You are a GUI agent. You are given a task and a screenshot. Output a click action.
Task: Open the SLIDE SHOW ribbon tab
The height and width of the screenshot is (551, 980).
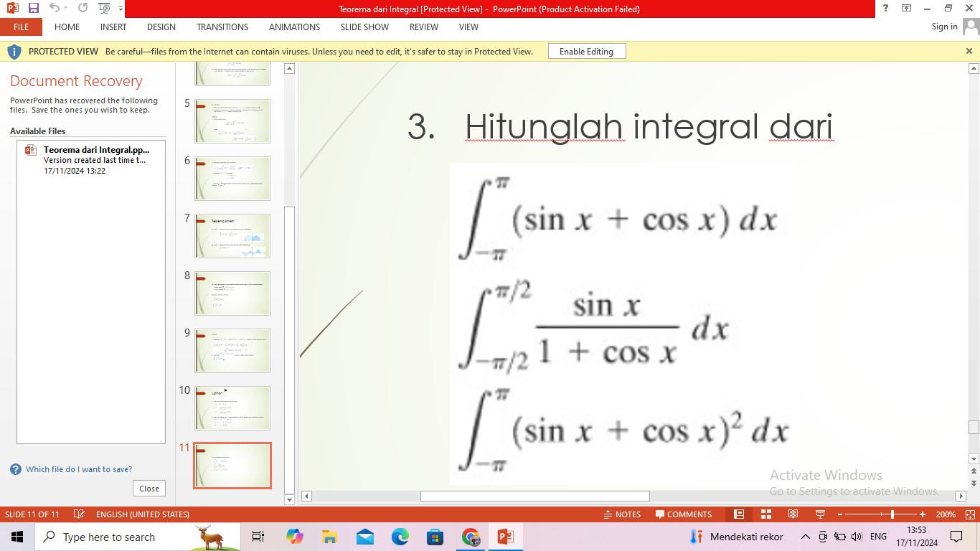364,27
